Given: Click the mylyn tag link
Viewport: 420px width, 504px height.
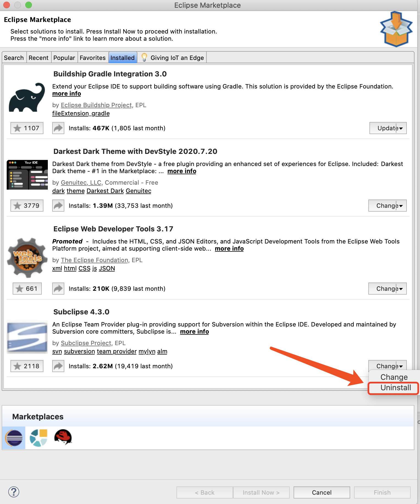Looking at the screenshot, I should tap(147, 351).
